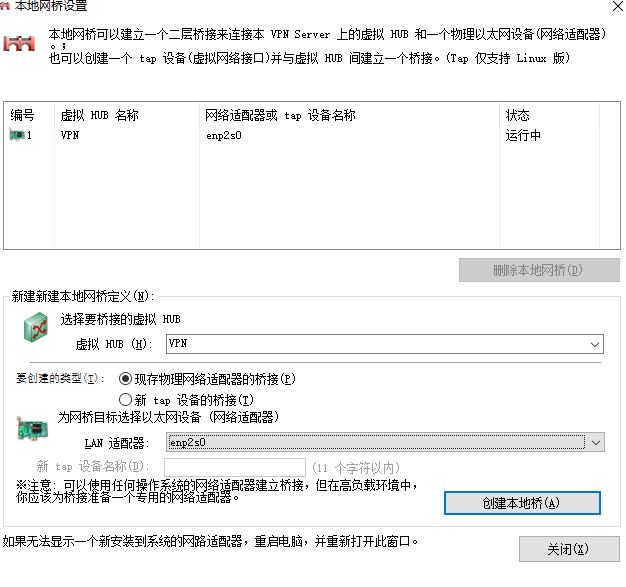The height and width of the screenshot is (587, 626).
Task: Click the LAN 适配器 combo box showing enp2s0
Action: [385, 442]
